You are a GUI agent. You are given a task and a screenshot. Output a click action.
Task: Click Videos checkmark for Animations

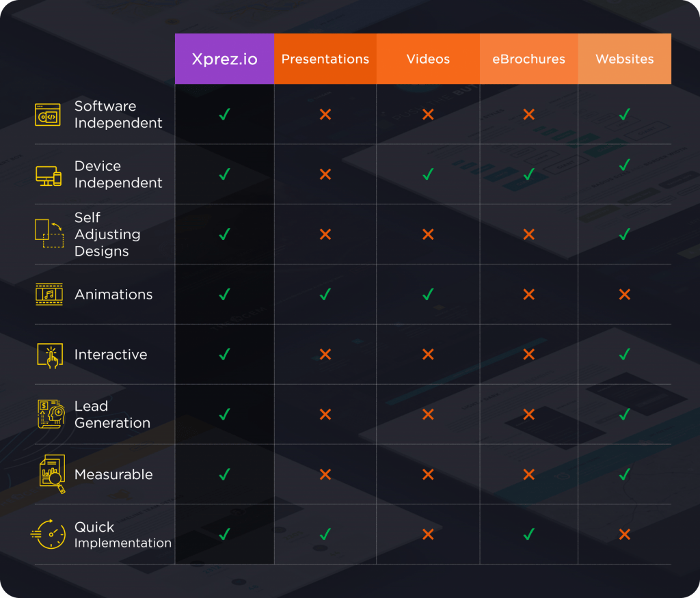[428, 294]
